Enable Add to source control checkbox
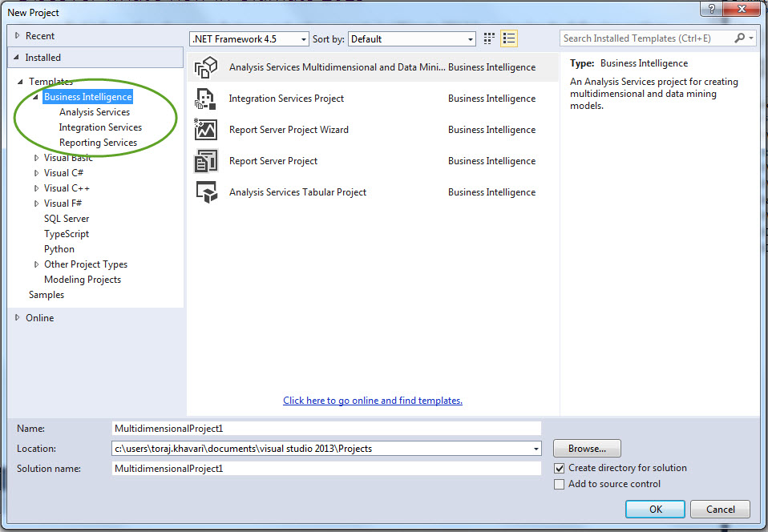 pyautogui.click(x=559, y=484)
